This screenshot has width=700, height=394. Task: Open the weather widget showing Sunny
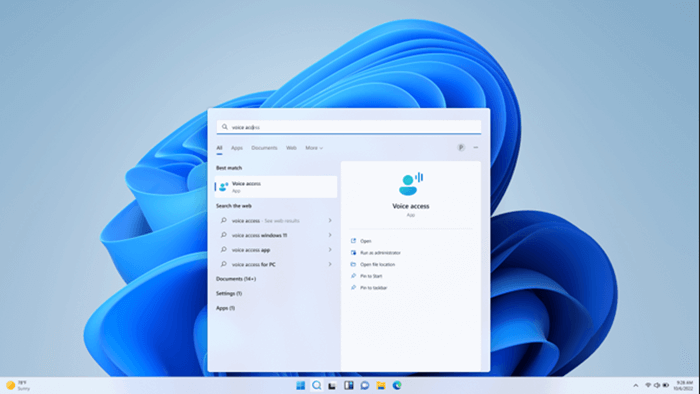pos(18,386)
